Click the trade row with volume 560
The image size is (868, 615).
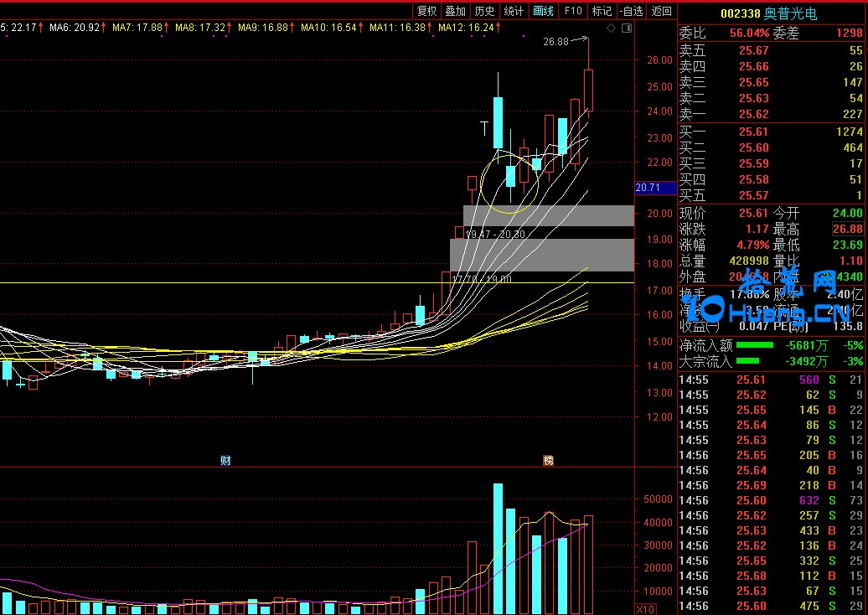[x=771, y=380]
